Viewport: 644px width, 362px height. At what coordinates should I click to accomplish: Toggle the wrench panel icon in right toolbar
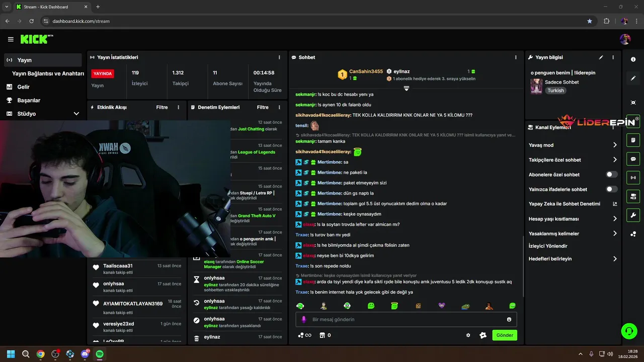click(x=633, y=215)
